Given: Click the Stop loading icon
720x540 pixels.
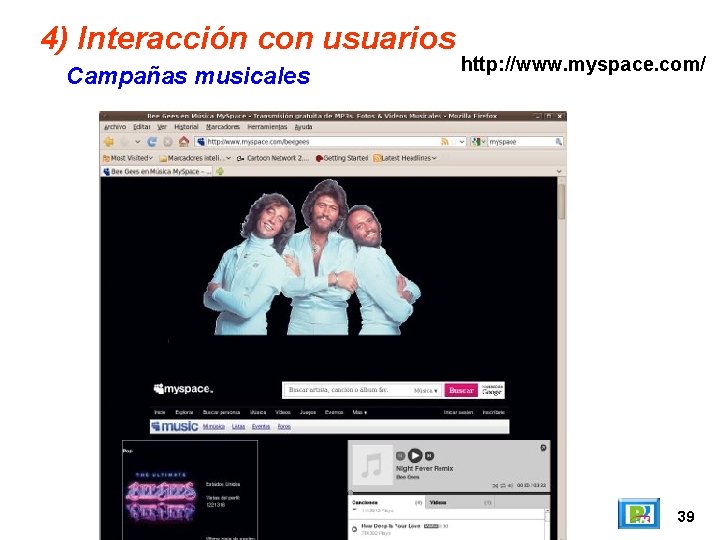Looking at the screenshot, I should [168, 142].
